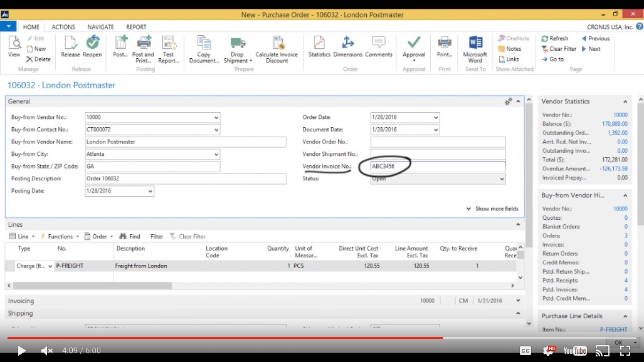Viewport: 644px width, 362px height.
Task: Open Comments for the order
Action: coord(378,47)
